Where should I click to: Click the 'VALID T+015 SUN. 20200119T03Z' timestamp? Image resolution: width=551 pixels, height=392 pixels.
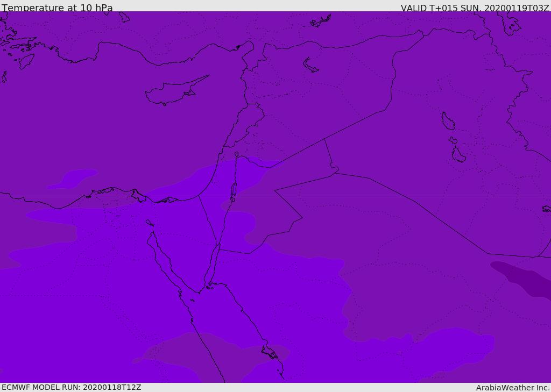click(475, 8)
